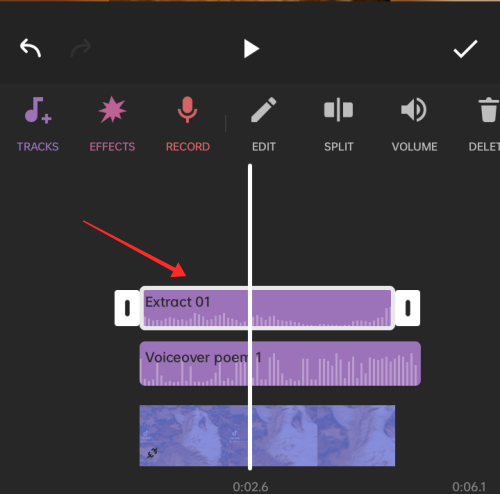This screenshot has width=500, height=494.
Task: Click the white playhead line
Action: tap(250, 317)
